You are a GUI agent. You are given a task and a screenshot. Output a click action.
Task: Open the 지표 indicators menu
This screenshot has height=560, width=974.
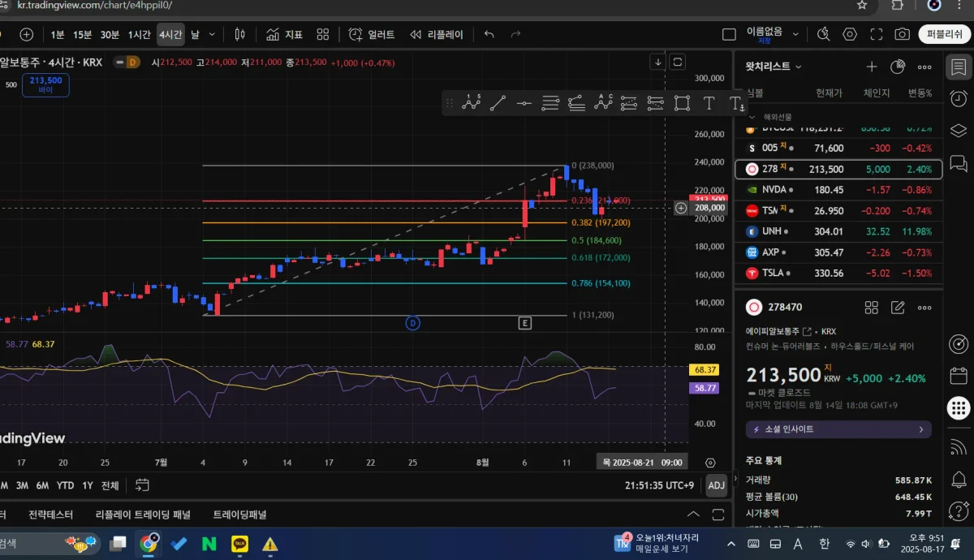(x=283, y=34)
